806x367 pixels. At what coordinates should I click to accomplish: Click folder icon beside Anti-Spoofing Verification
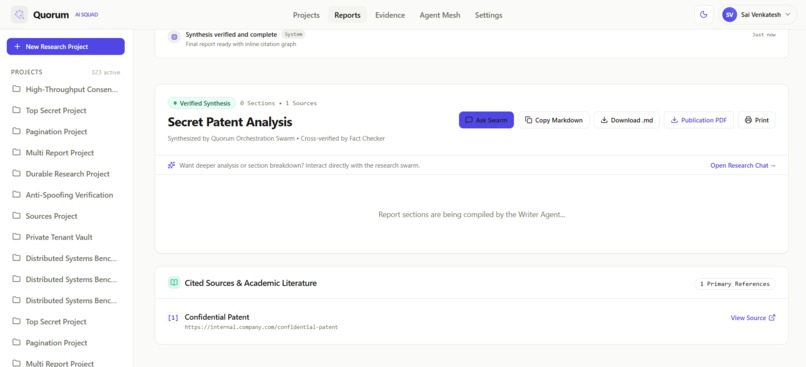(x=16, y=195)
